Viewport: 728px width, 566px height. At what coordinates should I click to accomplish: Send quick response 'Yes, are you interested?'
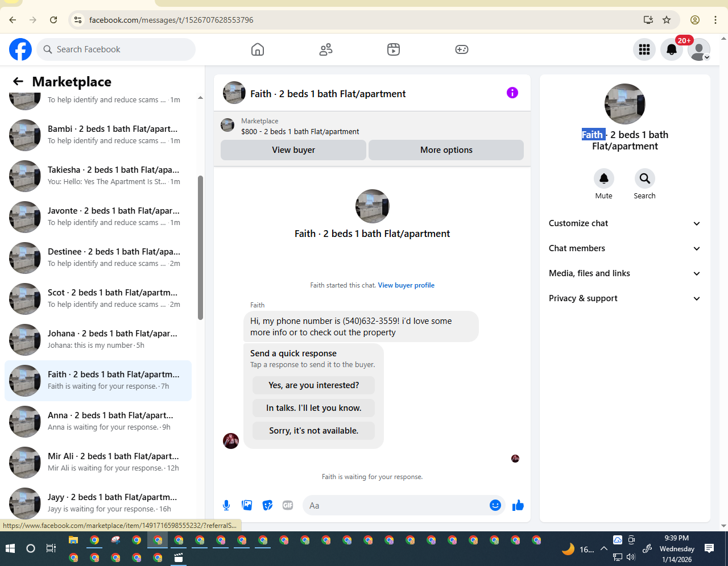click(x=314, y=385)
